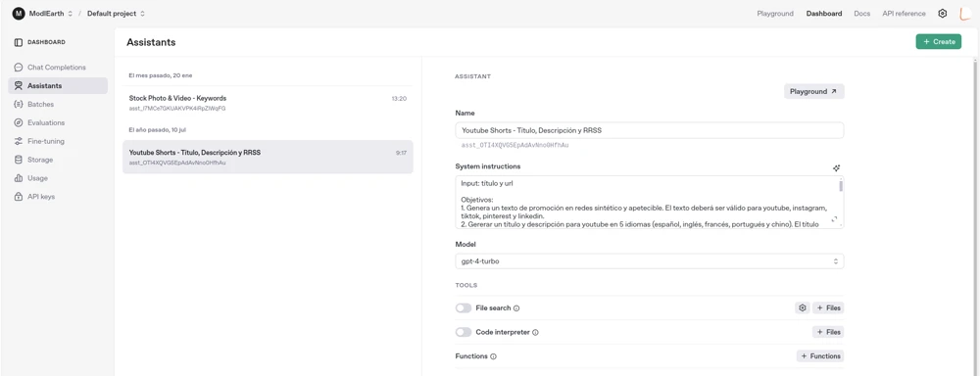Open the ModiEarth organization switcher
Viewport: 980px width, 376px height.
[x=51, y=13]
